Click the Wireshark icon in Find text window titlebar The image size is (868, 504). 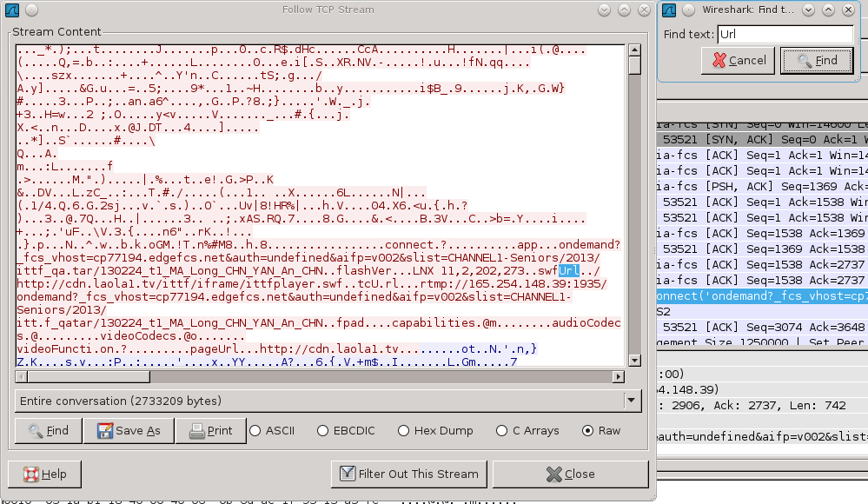click(669, 10)
